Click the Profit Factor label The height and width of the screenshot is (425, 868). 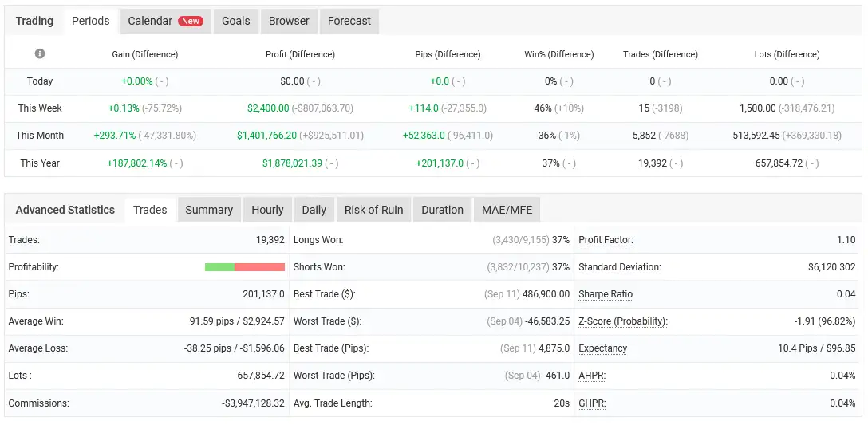606,240
